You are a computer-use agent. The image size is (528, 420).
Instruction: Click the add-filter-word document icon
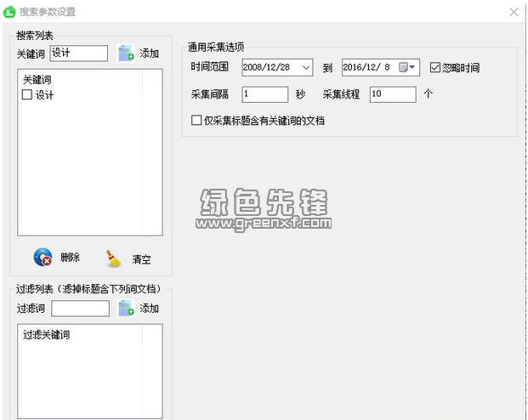(126, 308)
